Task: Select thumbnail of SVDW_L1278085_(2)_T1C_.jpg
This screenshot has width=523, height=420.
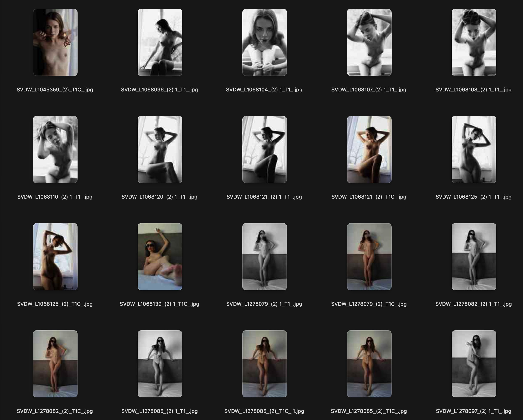Action: click(x=369, y=364)
